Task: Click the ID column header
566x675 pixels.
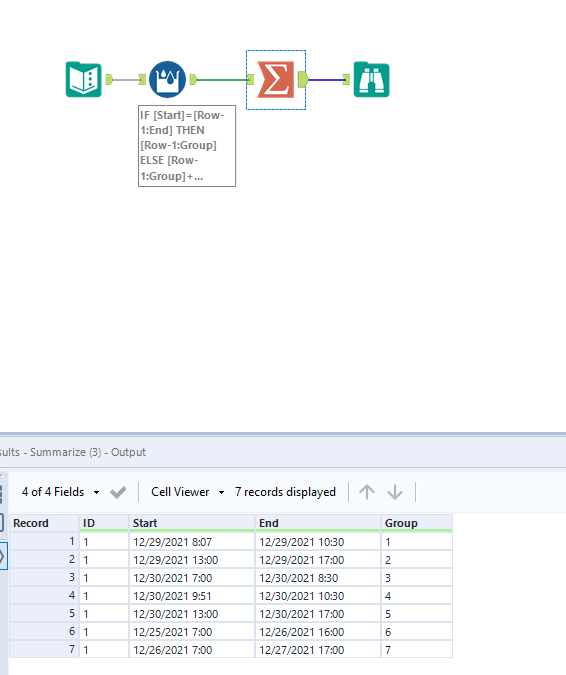Action: [104, 523]
